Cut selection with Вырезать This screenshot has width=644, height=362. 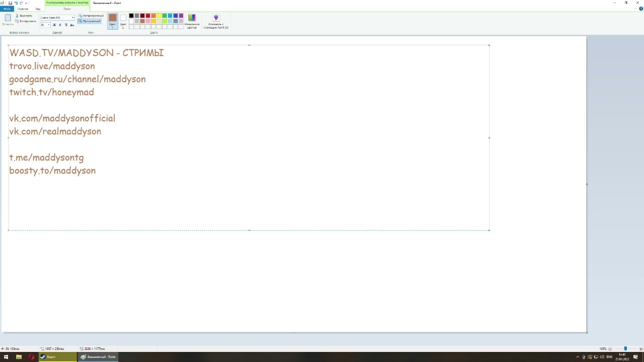pos(24,16)
